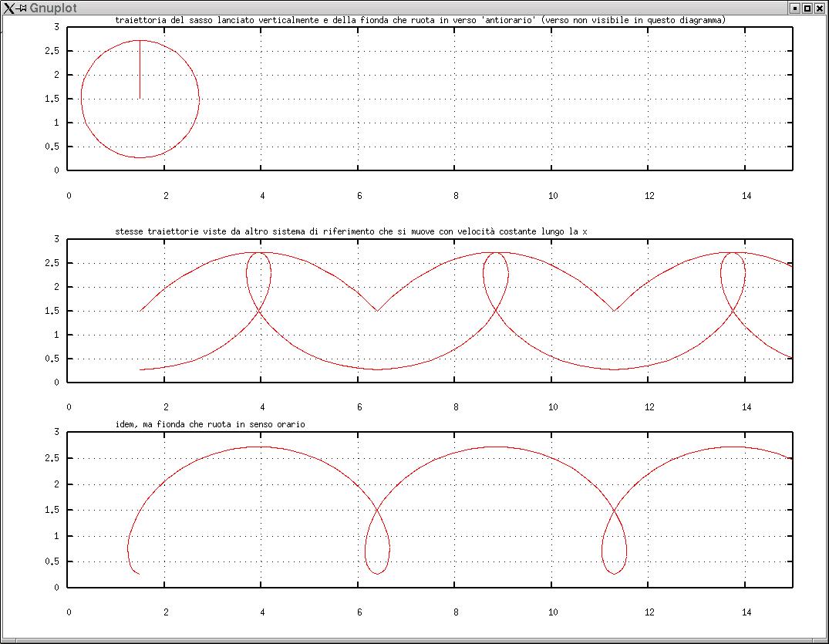The height and width of the screenshot is (644, 829).
Task: Click the top plot title about 'antiorario'
Action: click(420, 19)
